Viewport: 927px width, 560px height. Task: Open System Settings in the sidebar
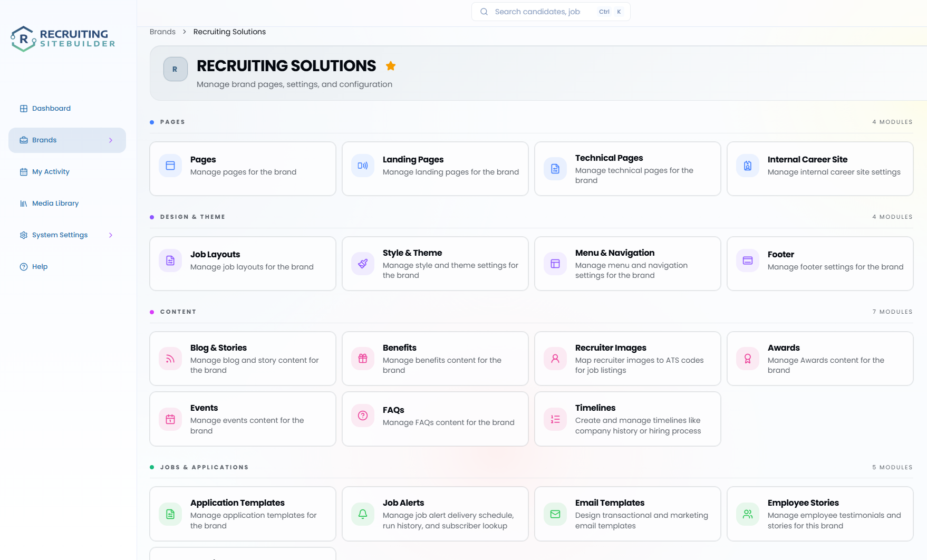pos(67,235)
